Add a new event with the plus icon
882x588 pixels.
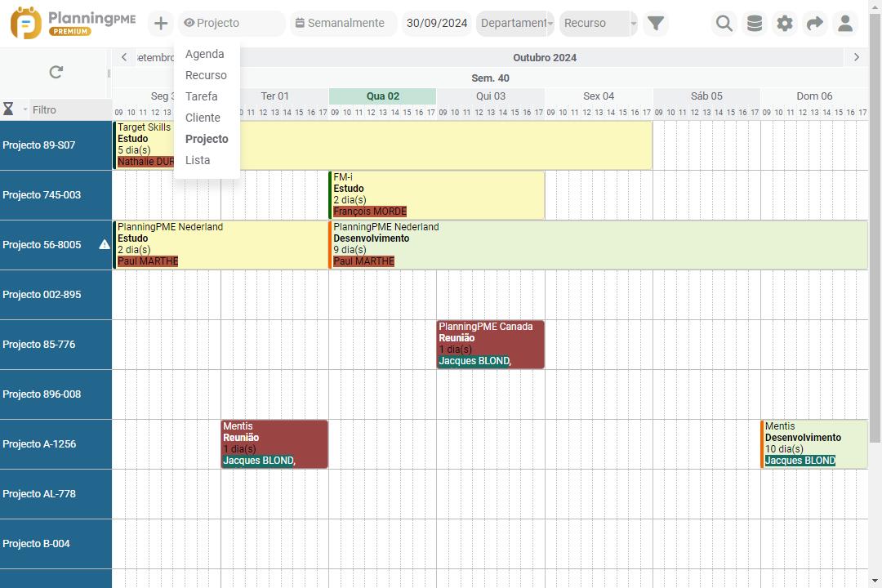(x=161, y=23)
